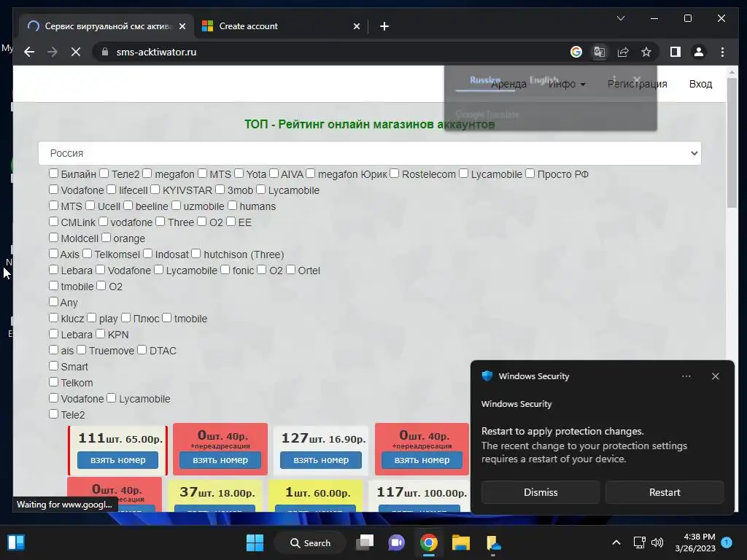747x560 pixels.
Task: Open notification center badge
Action: click(727, 542)
